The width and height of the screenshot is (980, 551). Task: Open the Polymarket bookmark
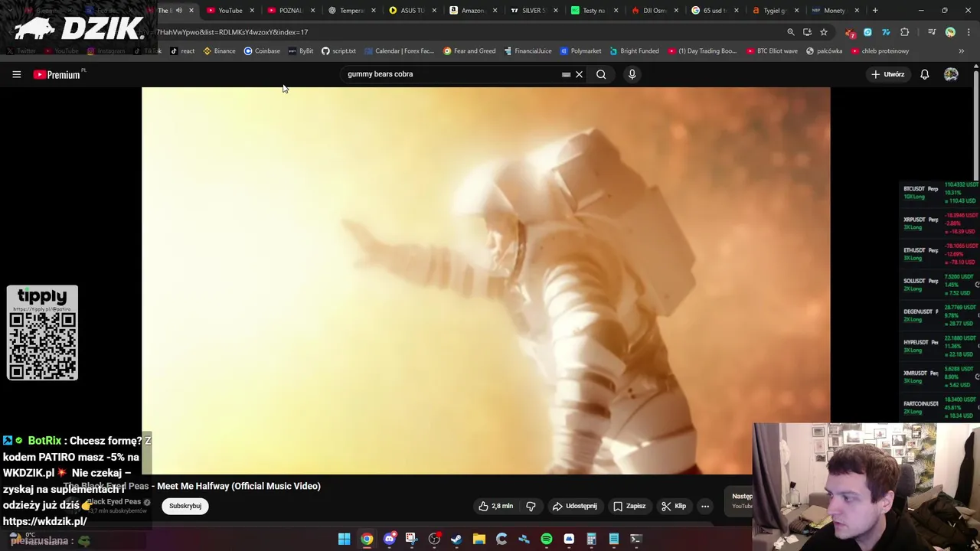click(x=580, y=51)
